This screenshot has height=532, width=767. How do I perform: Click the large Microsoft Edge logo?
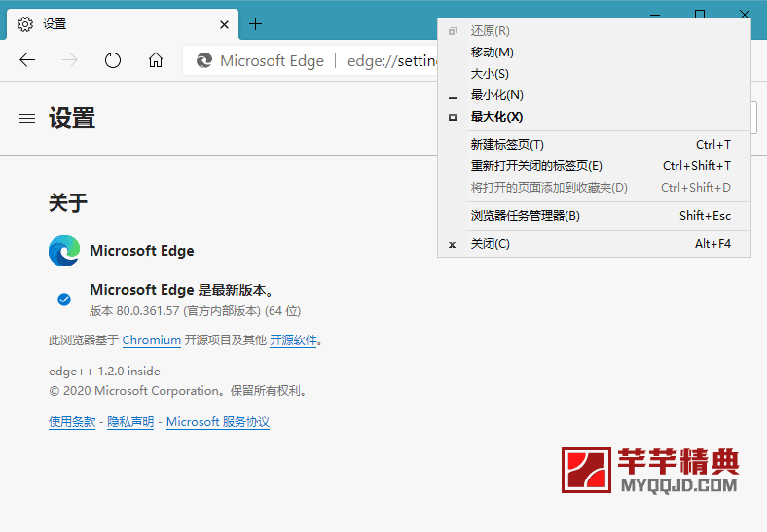pyautogui.click(x=64, y=251)
